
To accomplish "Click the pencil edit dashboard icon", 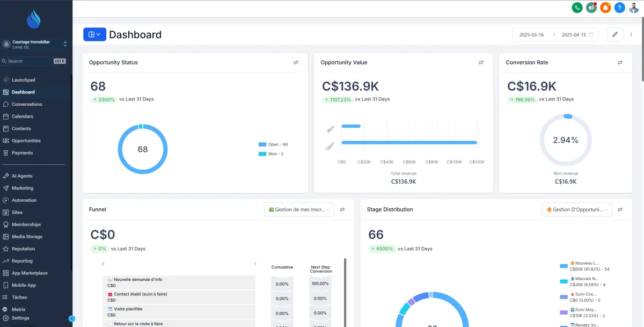I will (x=615, y=34).
